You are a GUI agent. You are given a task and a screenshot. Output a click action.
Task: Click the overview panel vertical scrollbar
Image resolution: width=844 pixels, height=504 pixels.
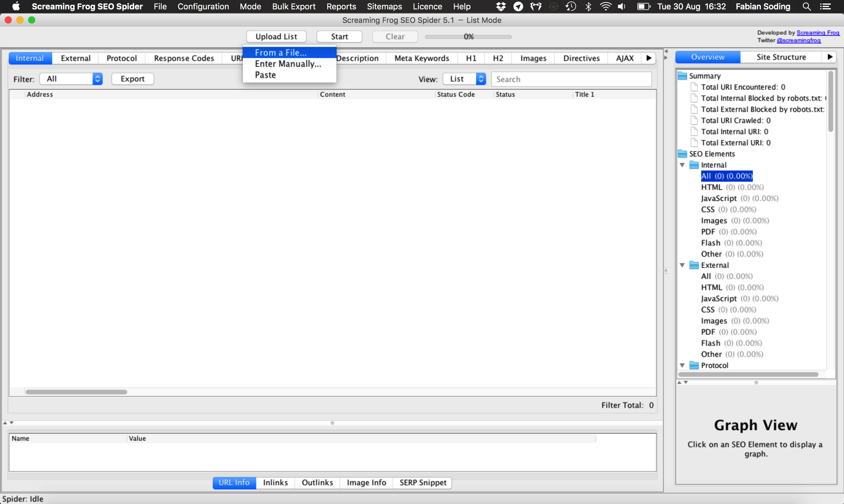(831, 101)
